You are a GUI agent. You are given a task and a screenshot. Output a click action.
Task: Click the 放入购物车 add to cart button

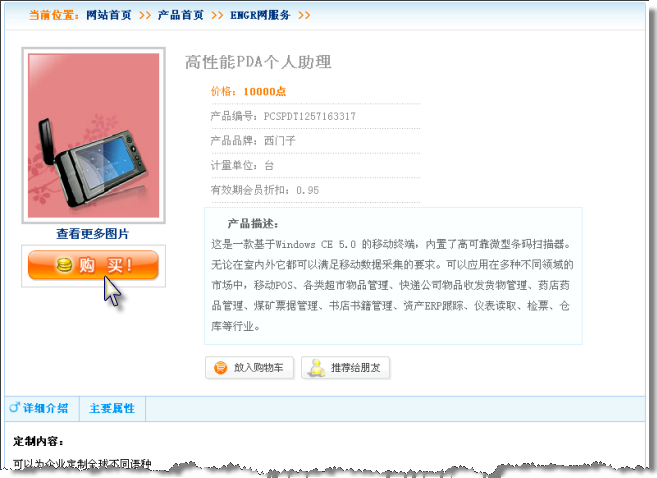[249, 368]
